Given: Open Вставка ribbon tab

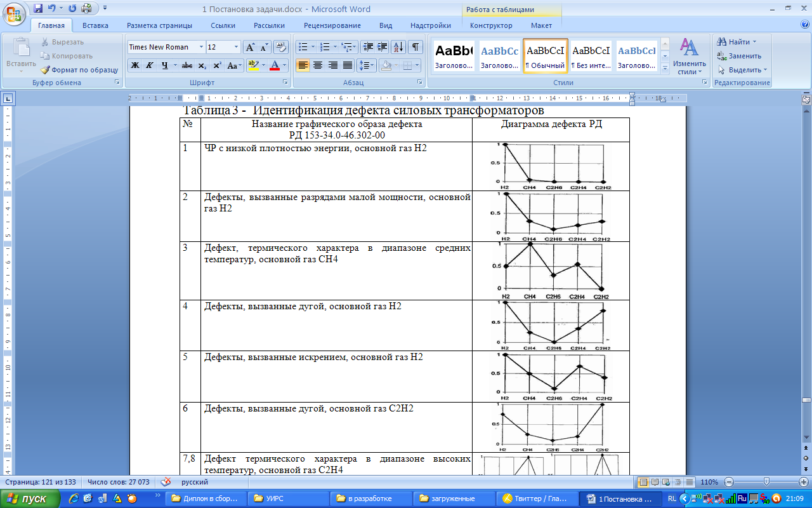Looking at the screenshot, I should point(95,25).
